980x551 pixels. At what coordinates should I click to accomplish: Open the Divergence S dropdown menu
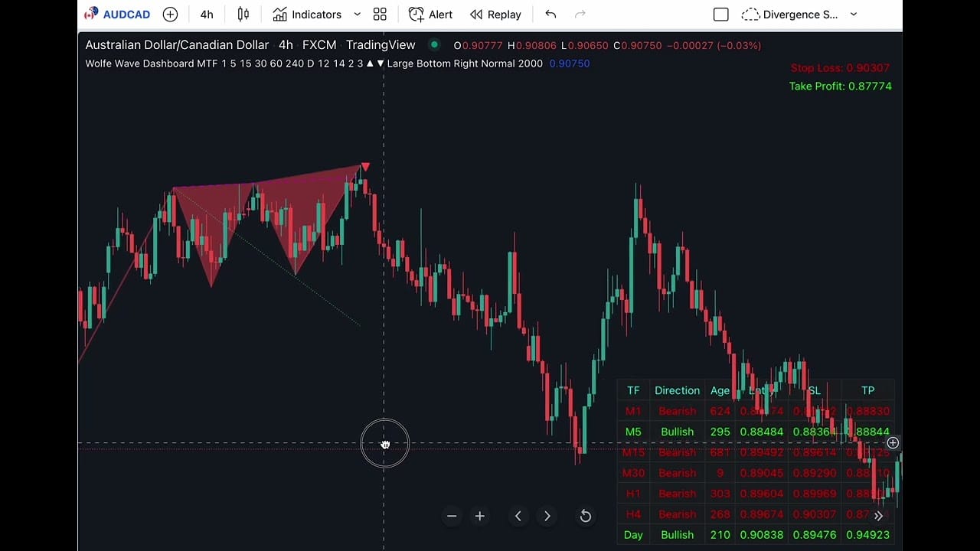853,14
